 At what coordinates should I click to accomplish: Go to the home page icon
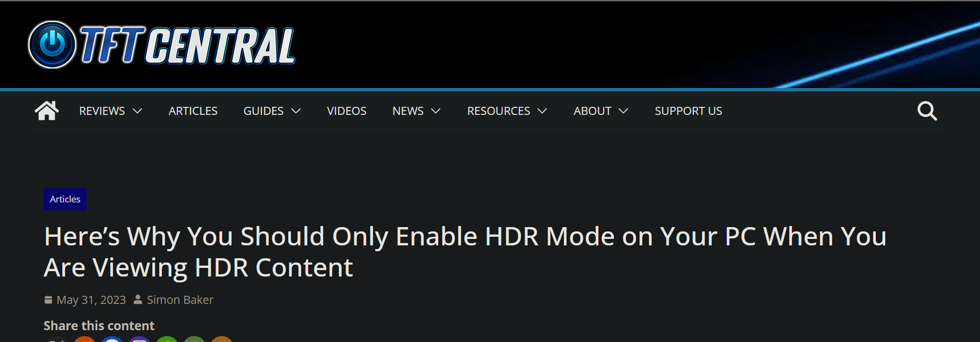(x=47, y=111)
